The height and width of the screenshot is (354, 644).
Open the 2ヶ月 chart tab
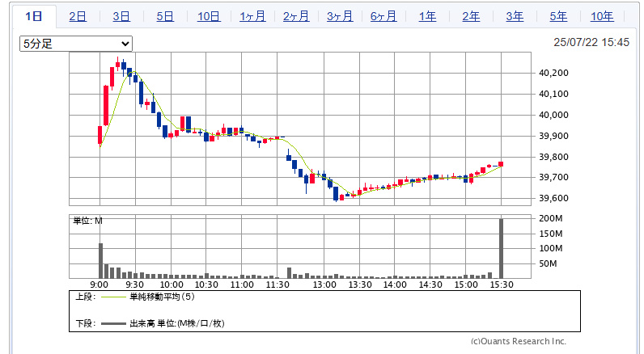pyautogui.click(x=296, y=16)
